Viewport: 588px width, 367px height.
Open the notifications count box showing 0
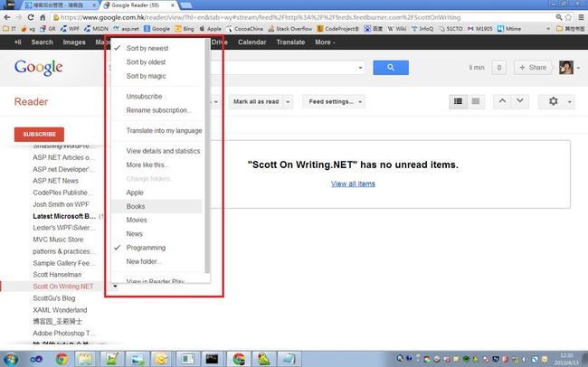tap(498, 68)
